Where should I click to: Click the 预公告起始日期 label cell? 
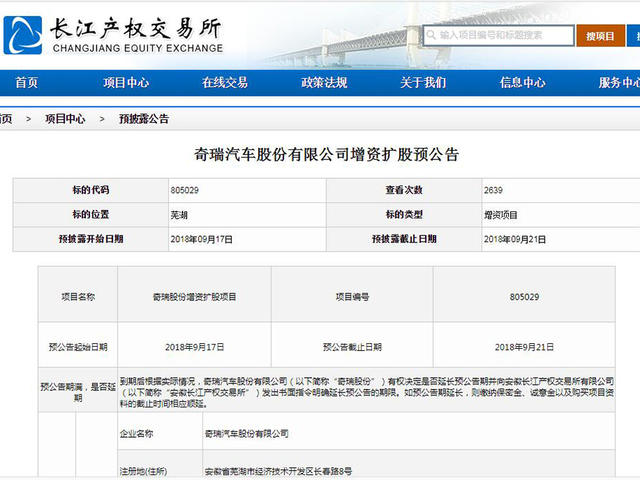pos(78,347)
